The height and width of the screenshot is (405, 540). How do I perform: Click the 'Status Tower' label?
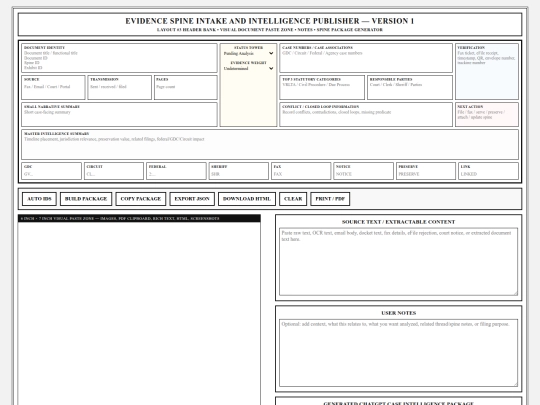[x=248, y=48]
